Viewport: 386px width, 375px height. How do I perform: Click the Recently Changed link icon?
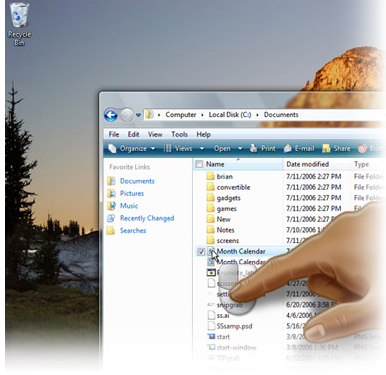tap(111, 218)
